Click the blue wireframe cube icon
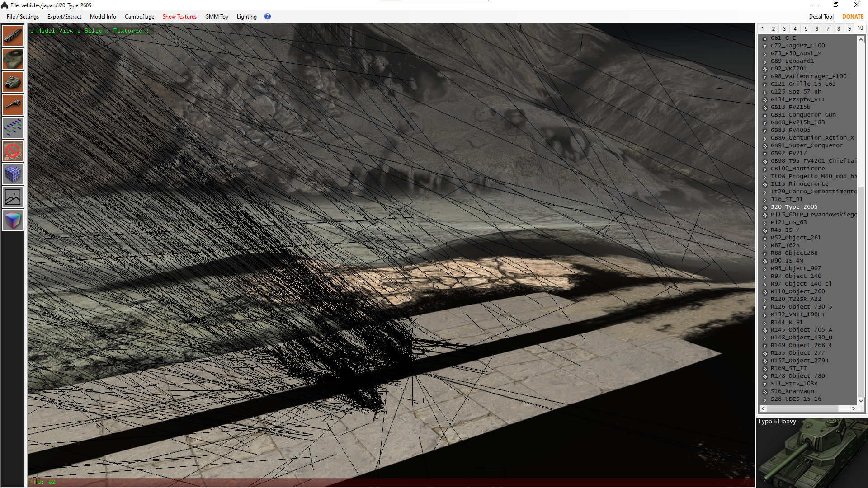Screen dimensions: 868x488 tap(13, 174)
